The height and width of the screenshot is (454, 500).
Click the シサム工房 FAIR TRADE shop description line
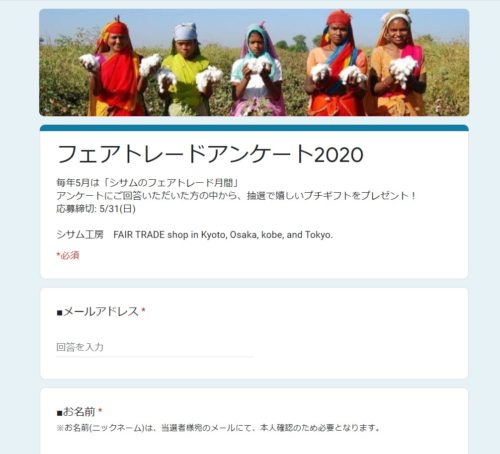coord(194,235)
